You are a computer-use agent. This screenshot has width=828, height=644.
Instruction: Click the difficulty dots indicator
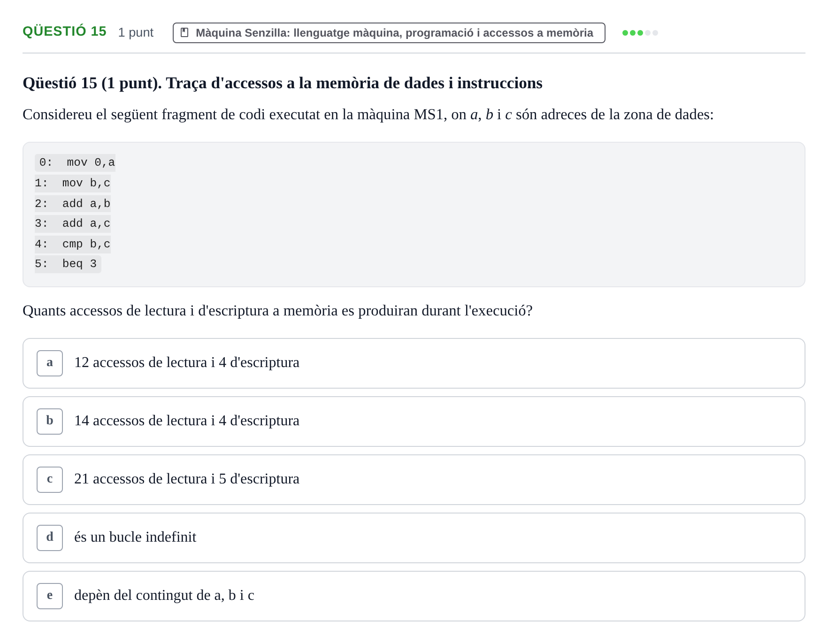640,33
